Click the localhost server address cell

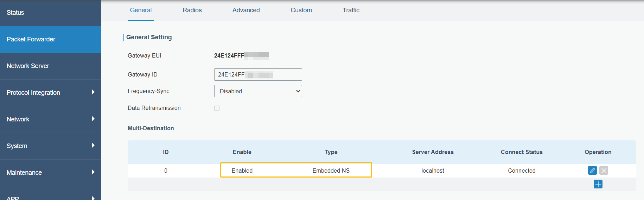coord(433,171)
